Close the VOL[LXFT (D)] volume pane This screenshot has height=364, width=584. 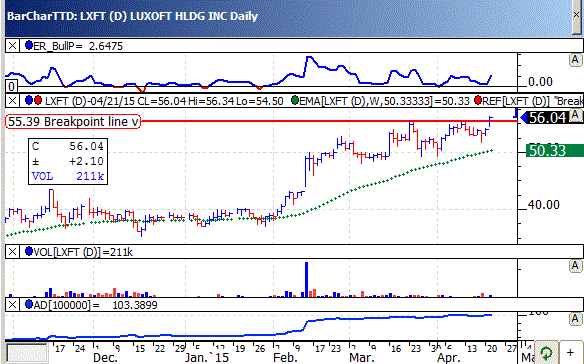coord(12,252)
